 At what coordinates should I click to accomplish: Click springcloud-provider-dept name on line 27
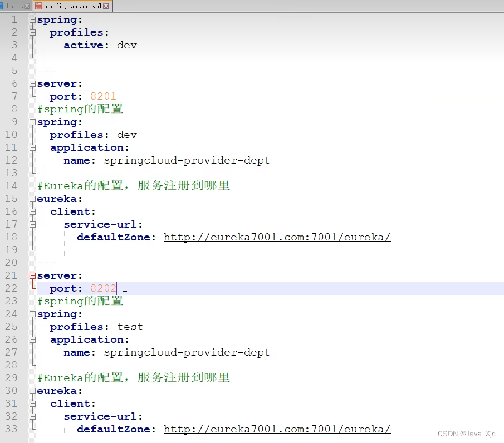(x=187, y=353)
